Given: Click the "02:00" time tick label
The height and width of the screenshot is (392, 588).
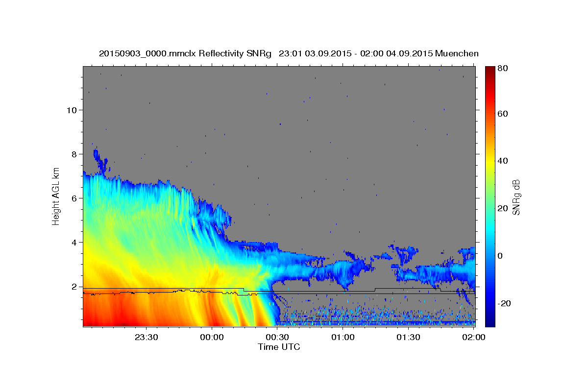Looking at the screenshot, I should pyautogui.click(x=474, y=337).
